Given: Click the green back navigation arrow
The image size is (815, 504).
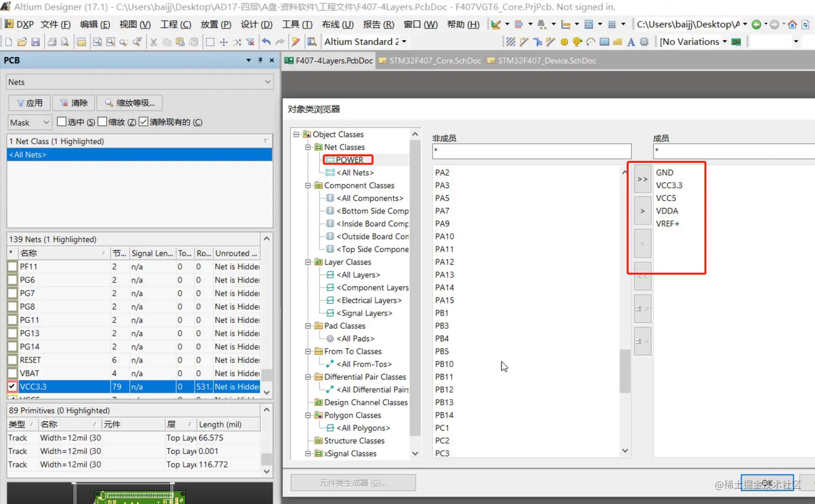Looking at the screenshot, I should pyautogui.click(x=756, y=24).
